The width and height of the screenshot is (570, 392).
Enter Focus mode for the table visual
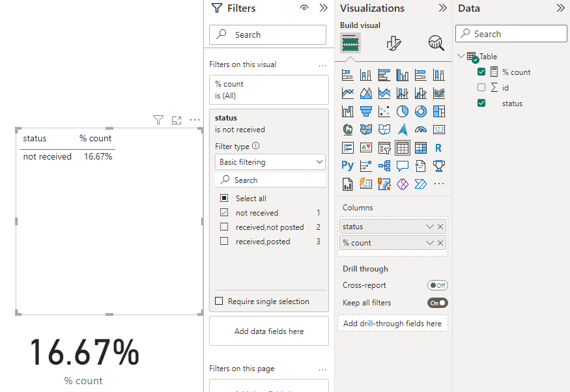(177, 120)
